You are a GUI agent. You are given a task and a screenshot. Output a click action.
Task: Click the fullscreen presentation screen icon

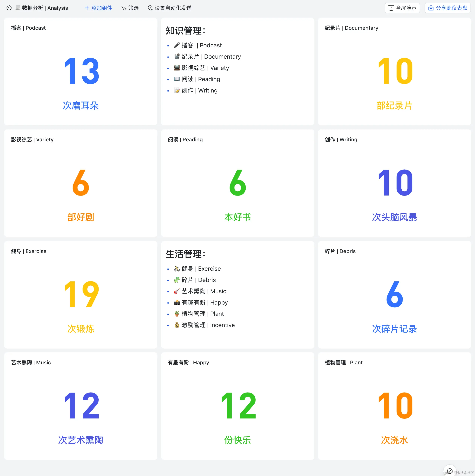click(391, 8)
